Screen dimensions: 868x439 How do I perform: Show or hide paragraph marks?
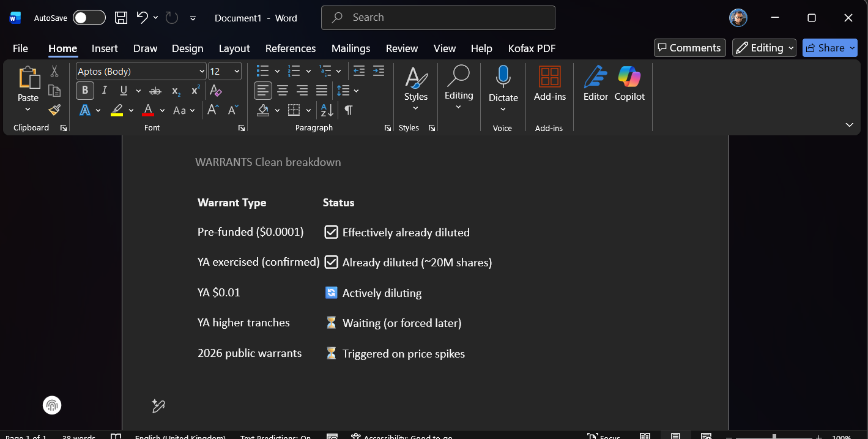[x=348, y=110]
